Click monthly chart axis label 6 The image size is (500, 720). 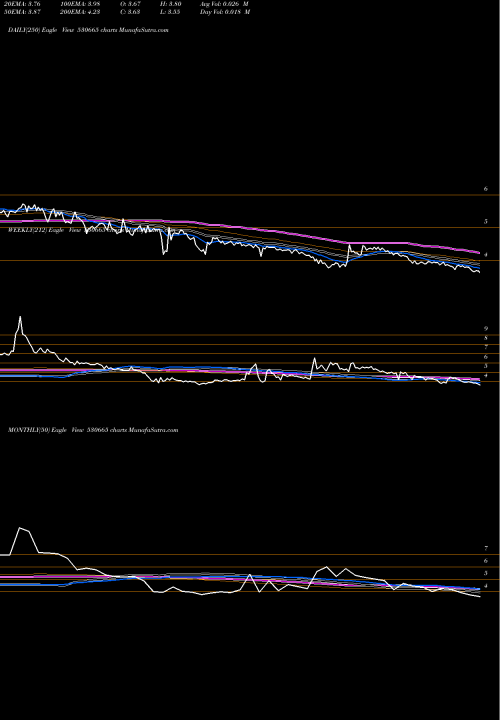tap(485, 561)
